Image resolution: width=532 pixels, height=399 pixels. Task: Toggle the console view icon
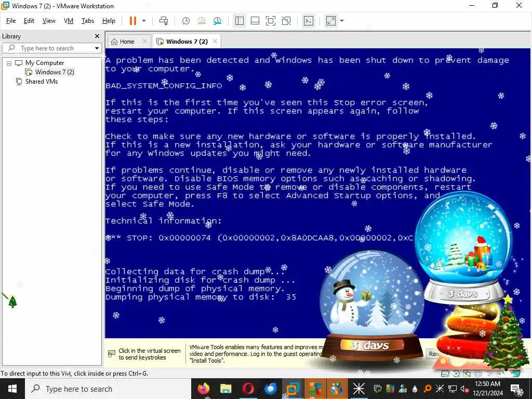point(309,21)
